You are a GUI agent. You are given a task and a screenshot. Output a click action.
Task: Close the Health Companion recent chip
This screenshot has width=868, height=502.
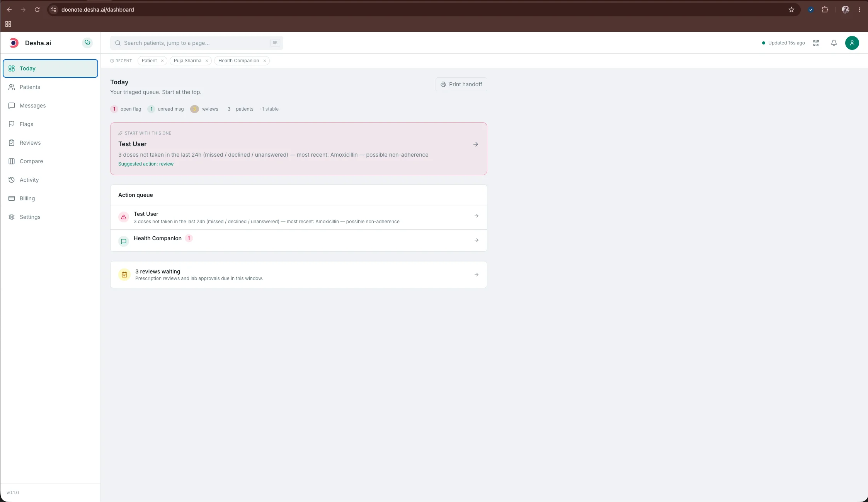click(x=265, y=61)
